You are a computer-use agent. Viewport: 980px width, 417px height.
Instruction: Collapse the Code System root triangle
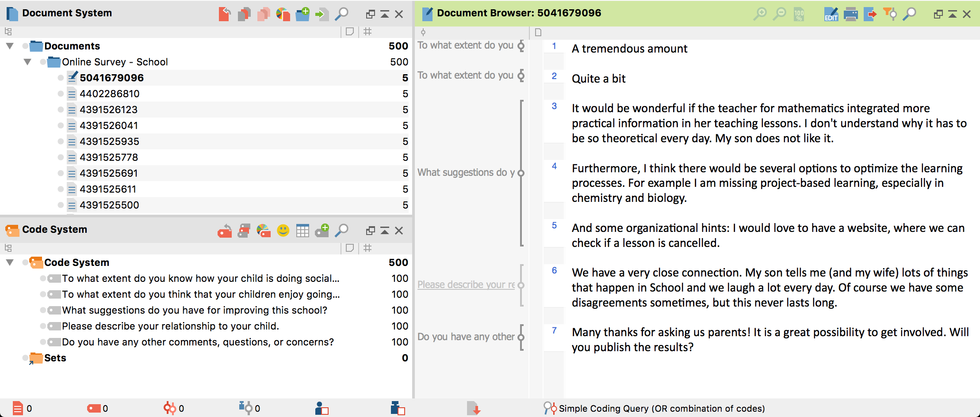10,262
